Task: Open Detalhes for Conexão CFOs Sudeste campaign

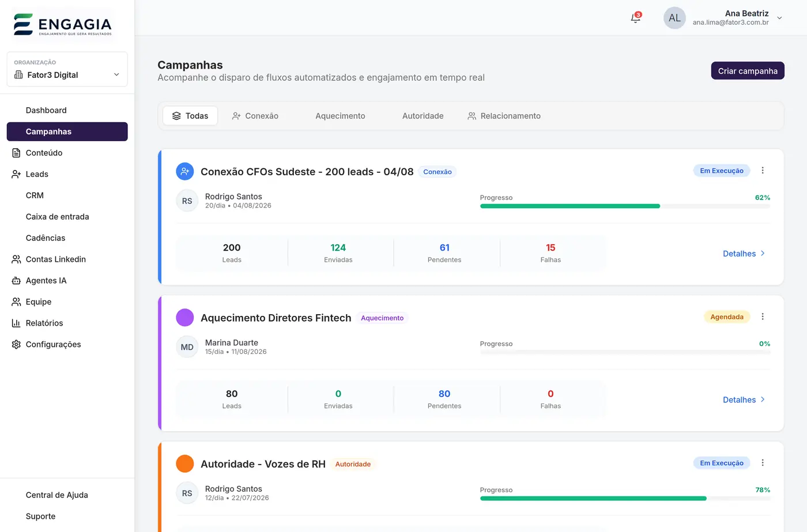Action: pos(744,254)
